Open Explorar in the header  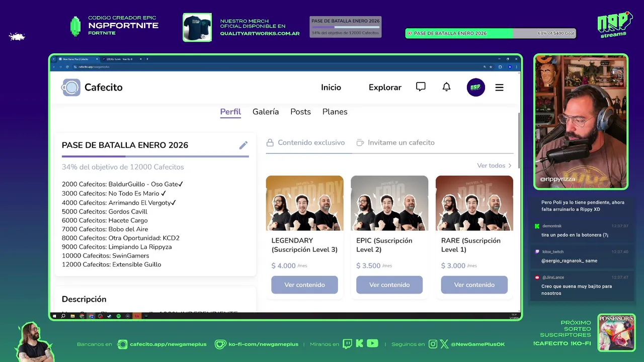point(385,87)
